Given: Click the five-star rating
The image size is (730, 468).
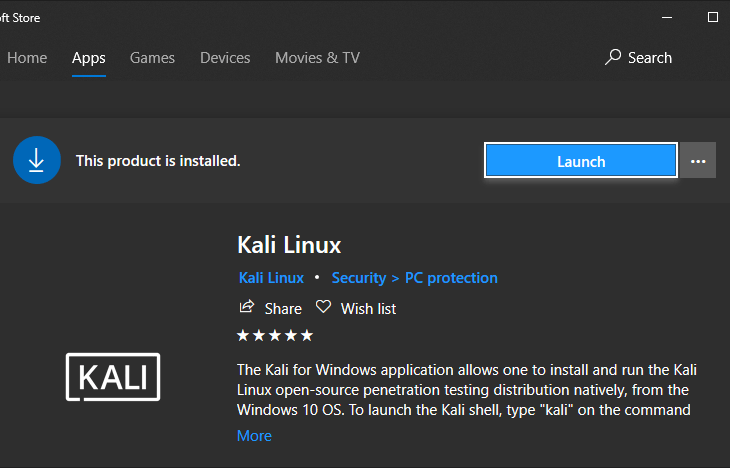Looking at the screenshot, I should pyautogui.click(x=275, y=335).
